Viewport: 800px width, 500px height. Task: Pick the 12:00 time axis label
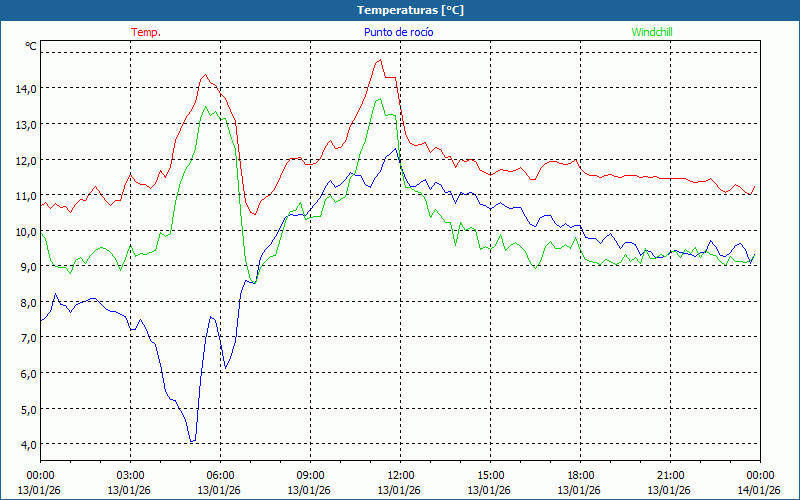point(400,475)
